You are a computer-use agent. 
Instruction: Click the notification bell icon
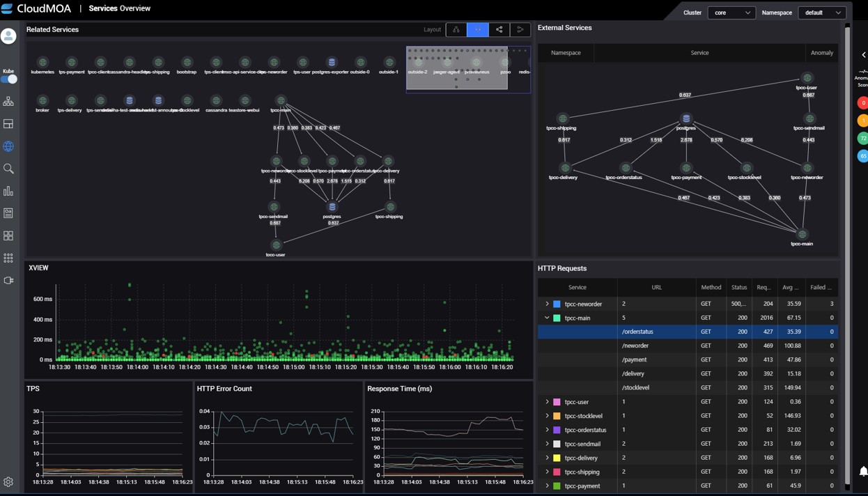click(x=863, y=472)
